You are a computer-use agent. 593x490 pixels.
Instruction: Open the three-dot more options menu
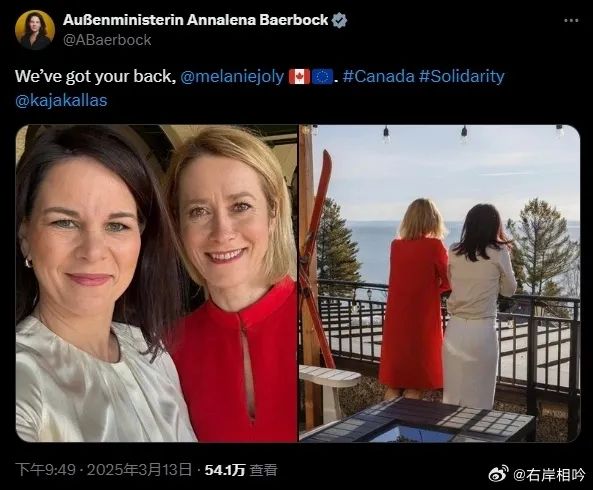[571, 20]
